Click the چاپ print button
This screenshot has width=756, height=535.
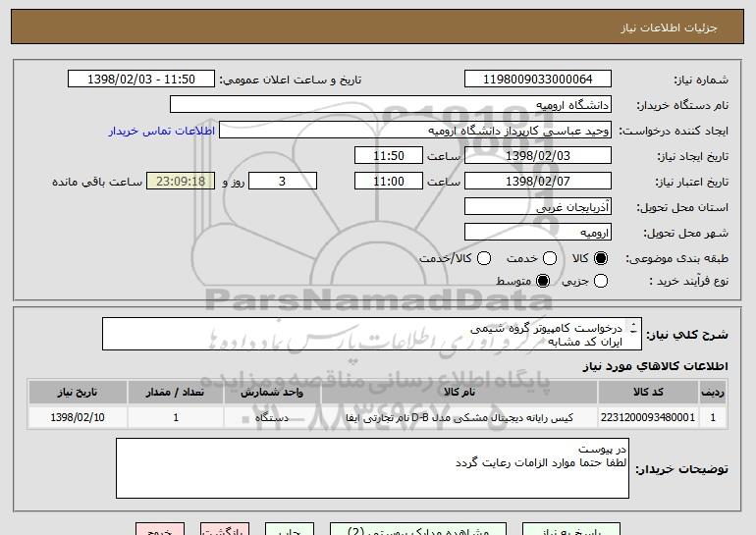click(x=290, y=529)
